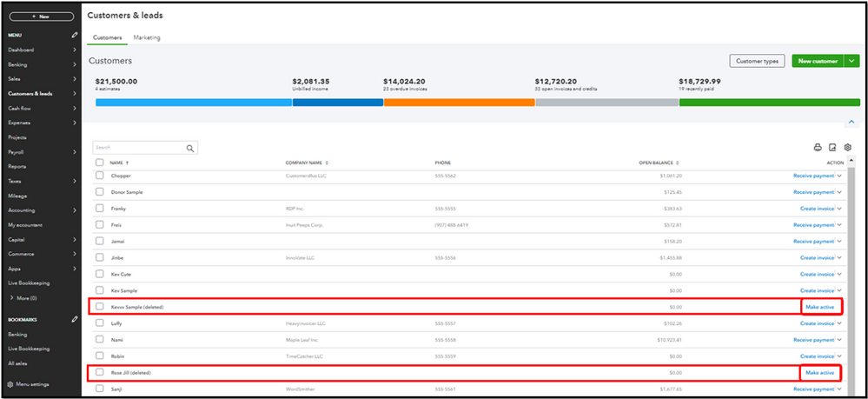This screenshot has width=868, height=399.
Task: Filter by green recently paid bar
Action: (x=770, y=103)
